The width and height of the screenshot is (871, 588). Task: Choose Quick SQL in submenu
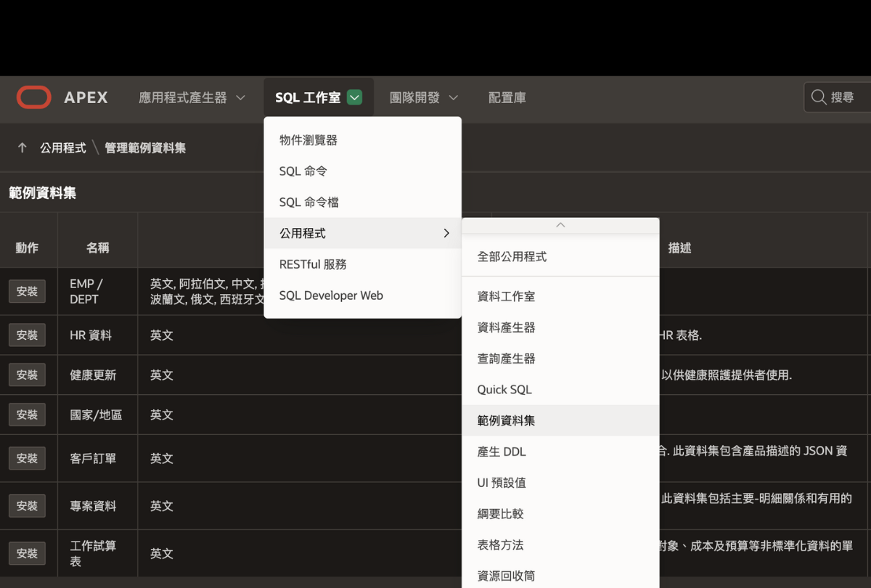click(x=560, y=390)
